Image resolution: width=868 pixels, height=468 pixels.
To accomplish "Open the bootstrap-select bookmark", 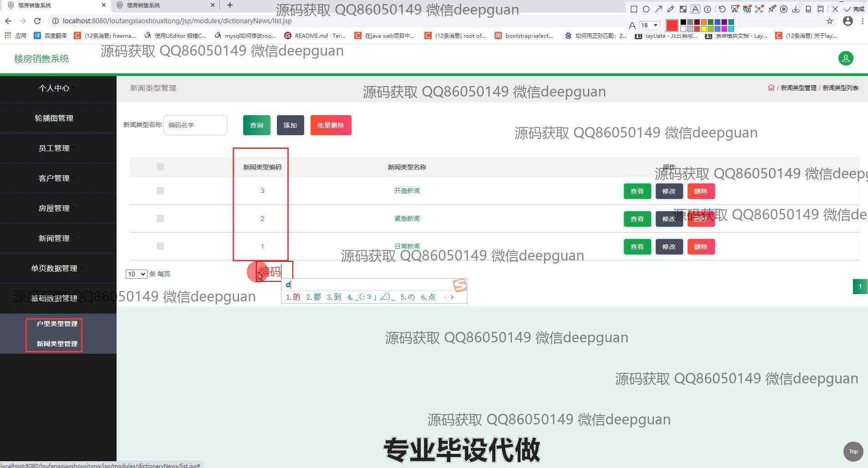I will 524,36.
